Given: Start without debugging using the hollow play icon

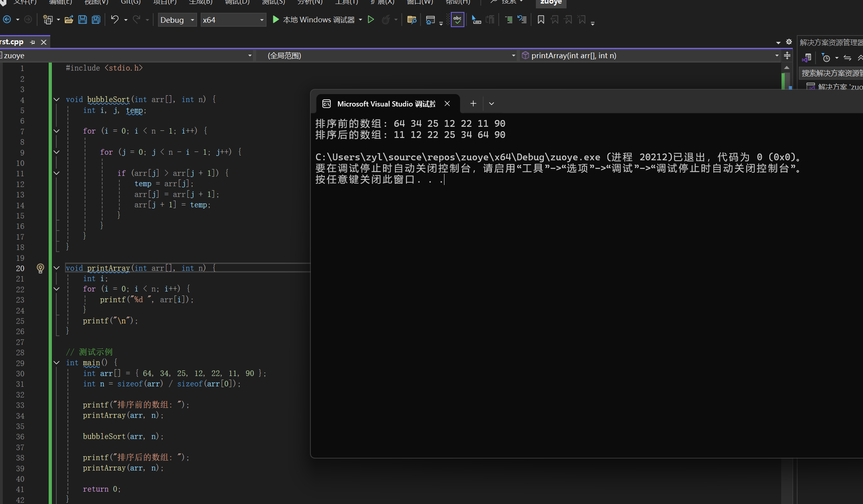Looking at the screenshot, I should point(371,20).
